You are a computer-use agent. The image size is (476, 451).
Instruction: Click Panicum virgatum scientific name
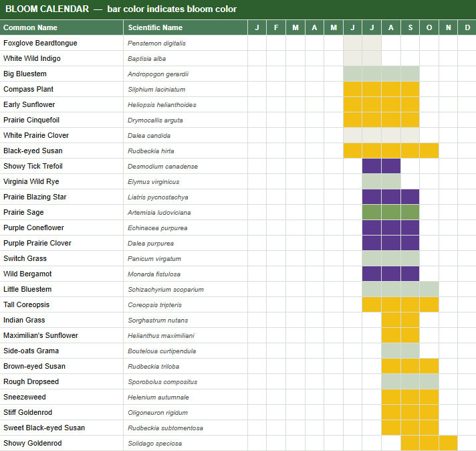[x=185, y=259]
